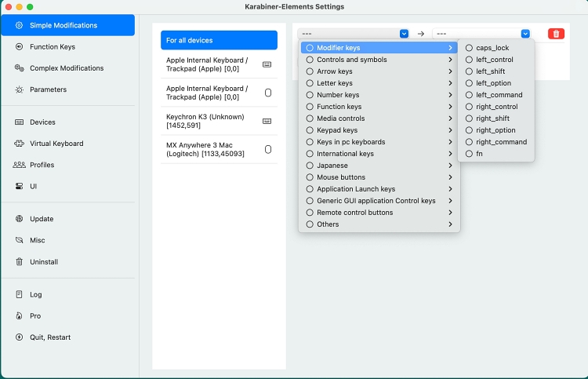
Task: Click the Virtual Keyboard puzzle icon
Action: click(x=19, y=144)
